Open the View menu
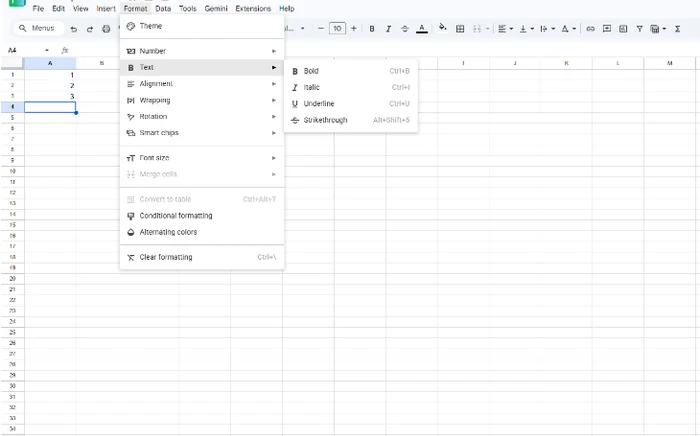The height and width of the screenshot is (436, 700). [x=80, y=8]
